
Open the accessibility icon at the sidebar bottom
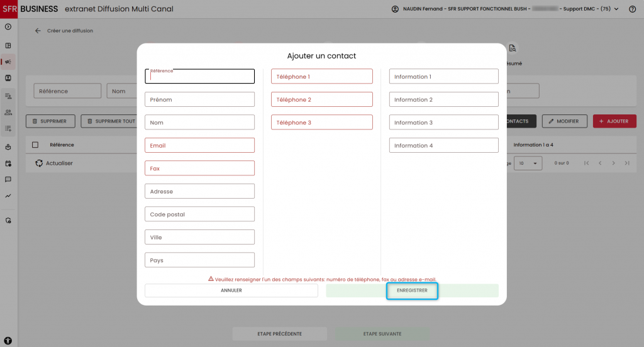[x=8, y=341]
